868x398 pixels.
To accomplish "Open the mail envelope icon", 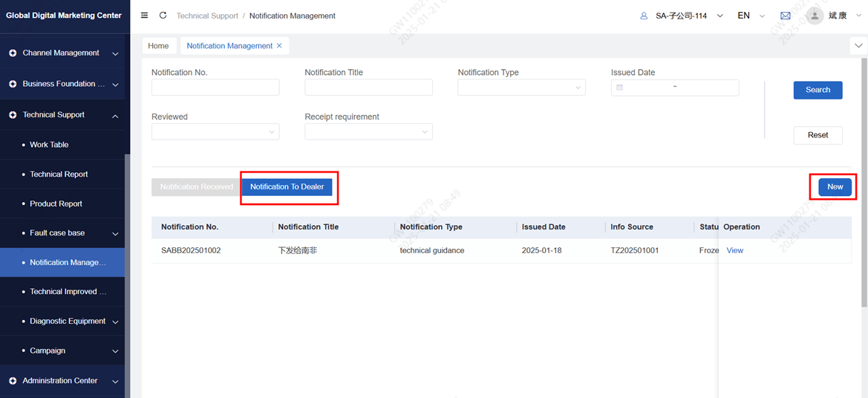I will (x=785, y=16).
